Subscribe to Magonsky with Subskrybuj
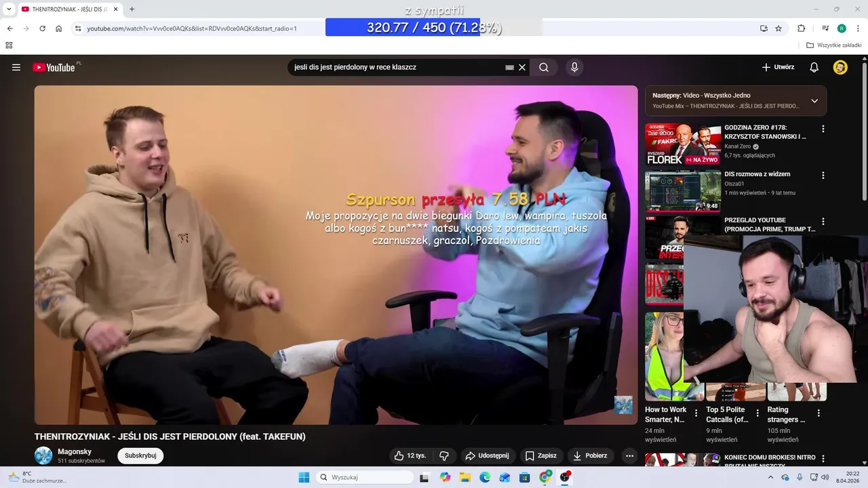868x488 pixels. [x=140, y=455]
